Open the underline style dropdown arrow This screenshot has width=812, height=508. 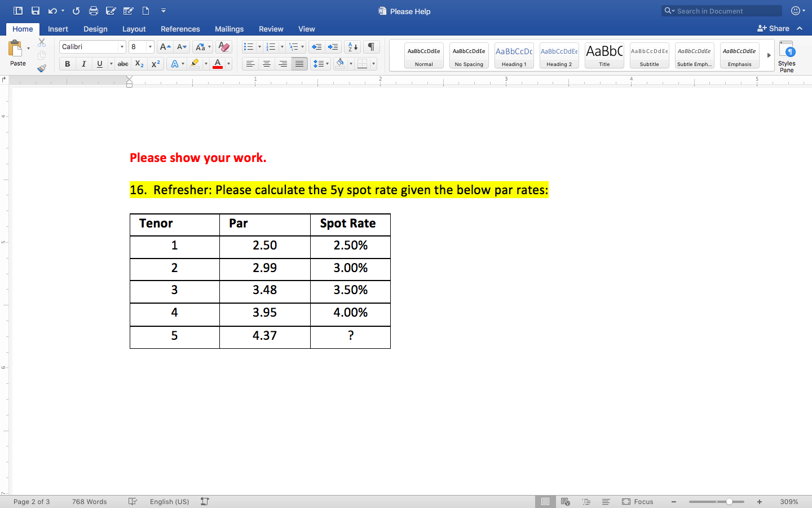111,64
